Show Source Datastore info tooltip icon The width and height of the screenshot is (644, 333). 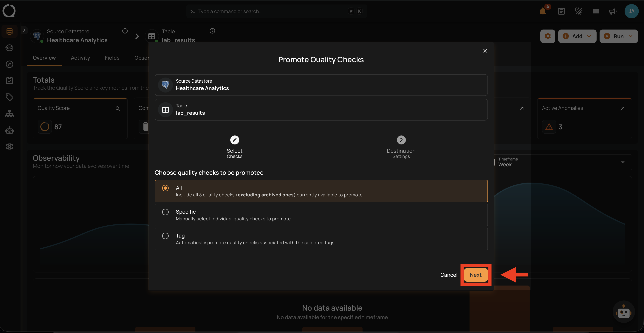pyautogui.click(x=125, y=31)
